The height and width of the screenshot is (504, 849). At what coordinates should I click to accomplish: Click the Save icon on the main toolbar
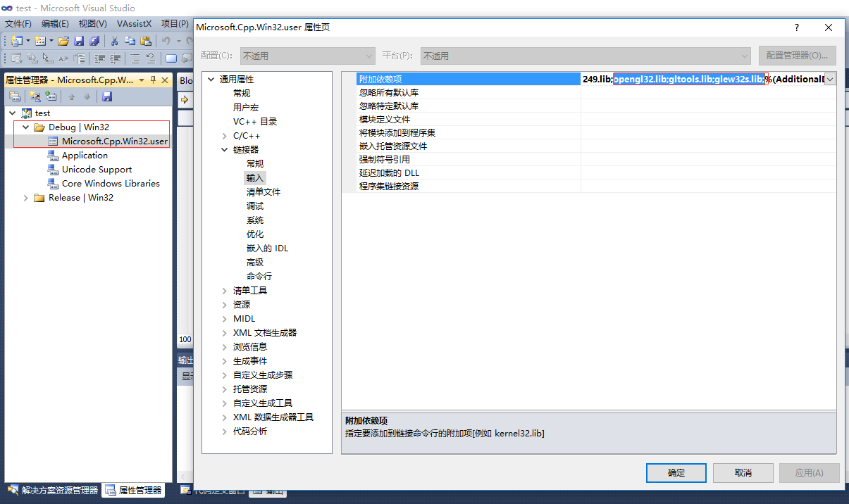79,40
